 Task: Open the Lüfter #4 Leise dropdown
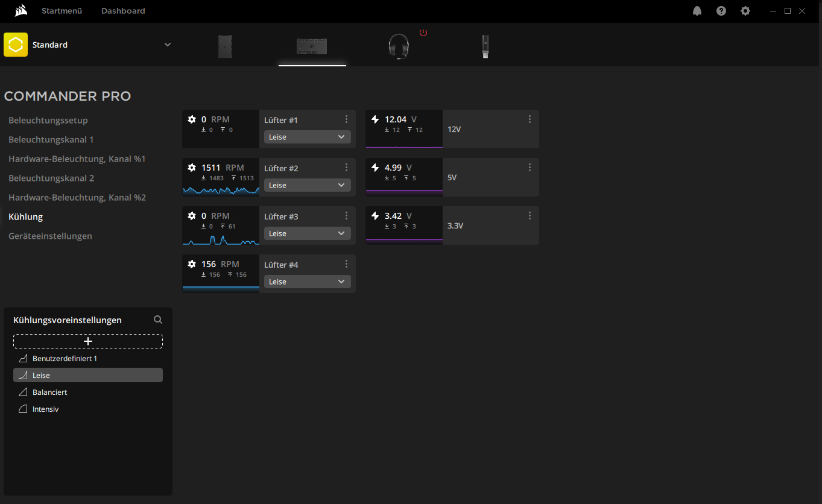308,282
